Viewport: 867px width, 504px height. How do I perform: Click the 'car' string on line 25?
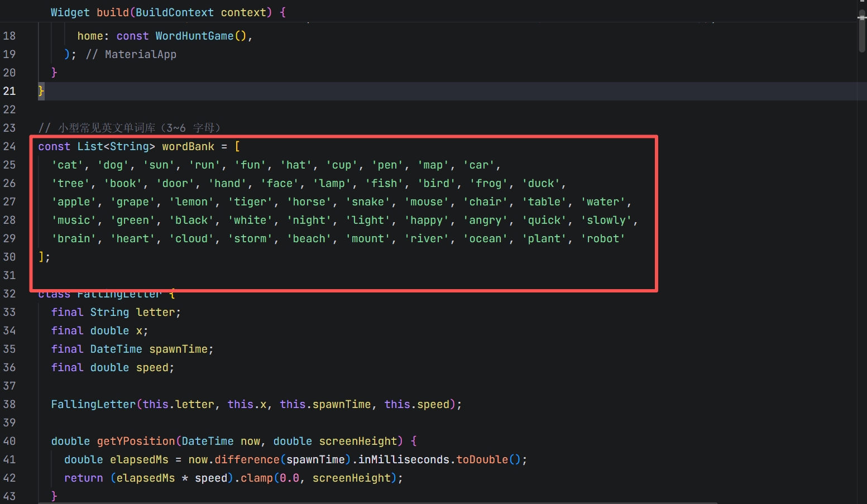tap(479, 165)
